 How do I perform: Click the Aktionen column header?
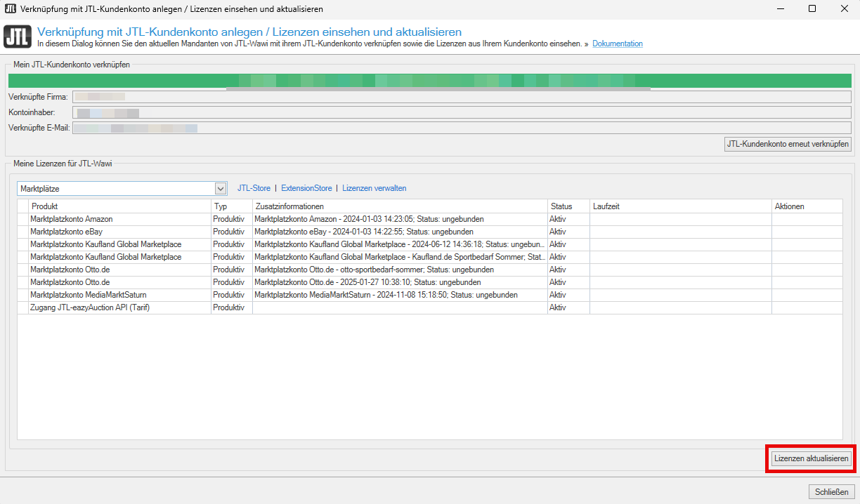point(807,206)
